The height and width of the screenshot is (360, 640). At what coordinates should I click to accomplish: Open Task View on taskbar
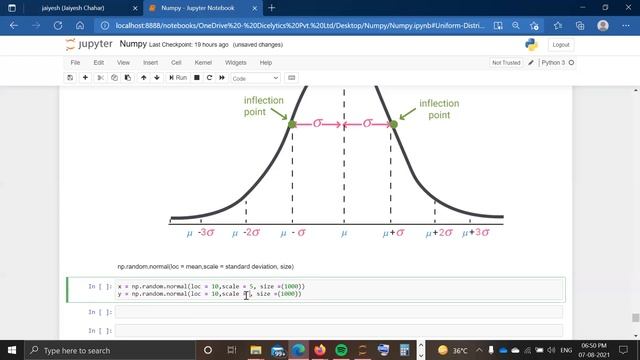(232, 350)
